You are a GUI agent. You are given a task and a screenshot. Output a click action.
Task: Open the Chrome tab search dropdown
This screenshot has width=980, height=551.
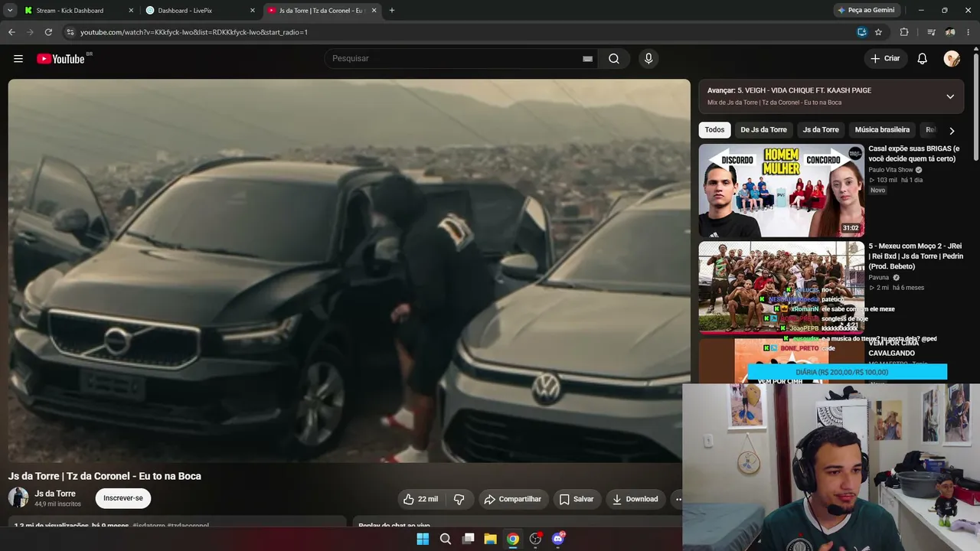(10, 11)
